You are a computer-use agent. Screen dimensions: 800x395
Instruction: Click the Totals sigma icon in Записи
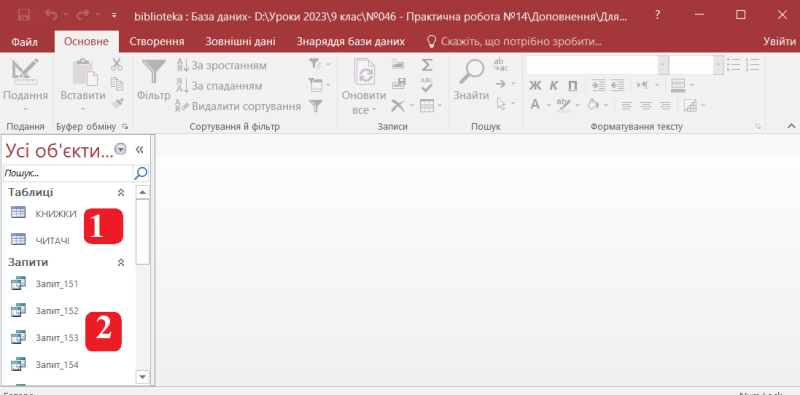tap(427, 65)
